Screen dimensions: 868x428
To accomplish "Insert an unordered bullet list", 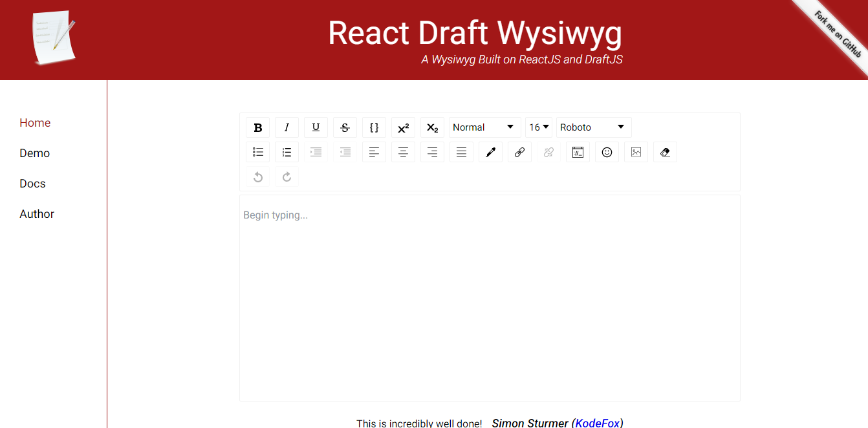I will coord(257,152).
